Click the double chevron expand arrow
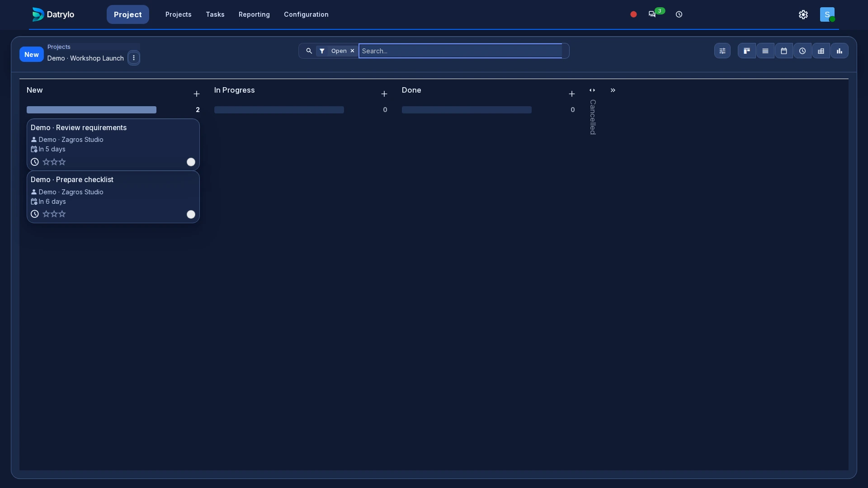The image size is (868, 488). pos(613,90)
